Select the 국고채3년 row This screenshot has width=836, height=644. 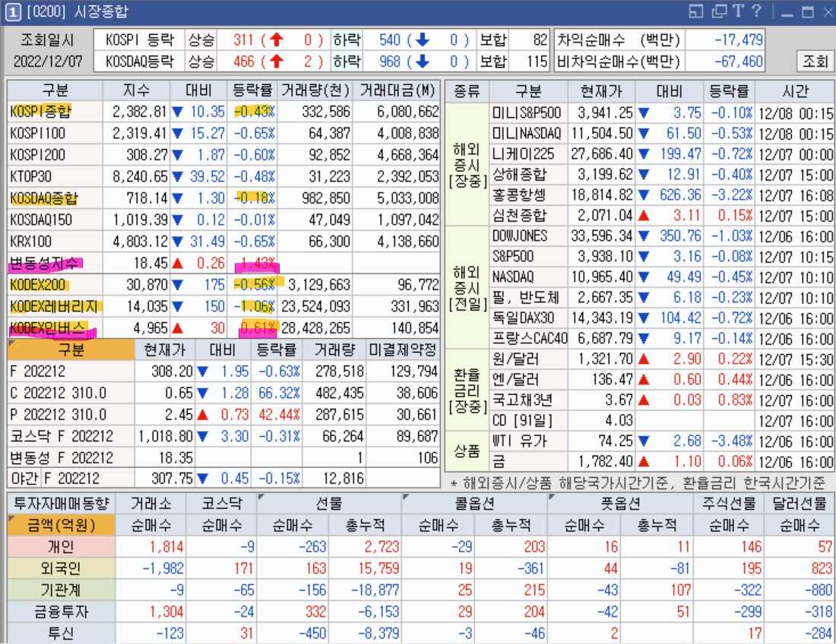(662, 400)
